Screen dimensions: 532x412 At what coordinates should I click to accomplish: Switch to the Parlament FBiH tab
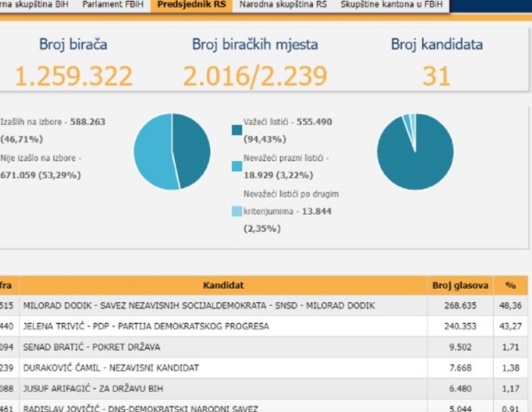[113, 5]
